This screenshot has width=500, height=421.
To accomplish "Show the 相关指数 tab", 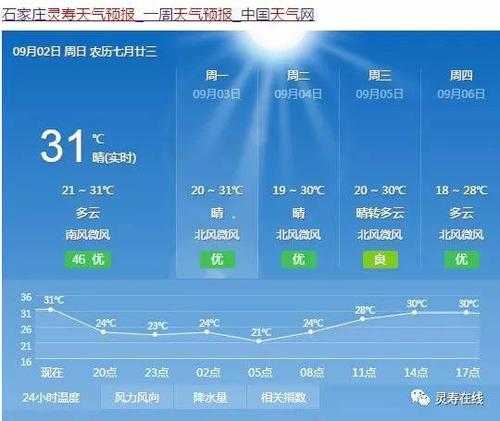I will coord(283,397).
